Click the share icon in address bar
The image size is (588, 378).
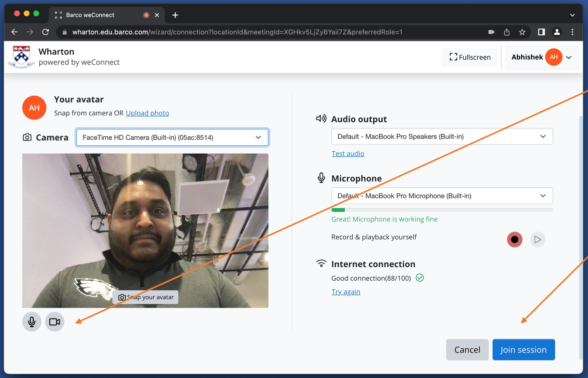pos(507,32)
